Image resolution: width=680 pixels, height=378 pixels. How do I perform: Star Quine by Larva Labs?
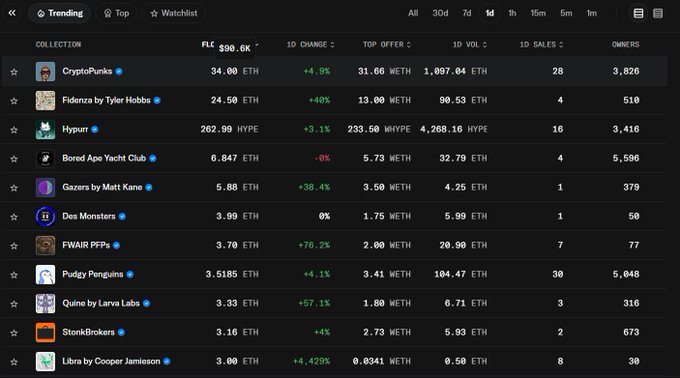[x=14, y=304]
